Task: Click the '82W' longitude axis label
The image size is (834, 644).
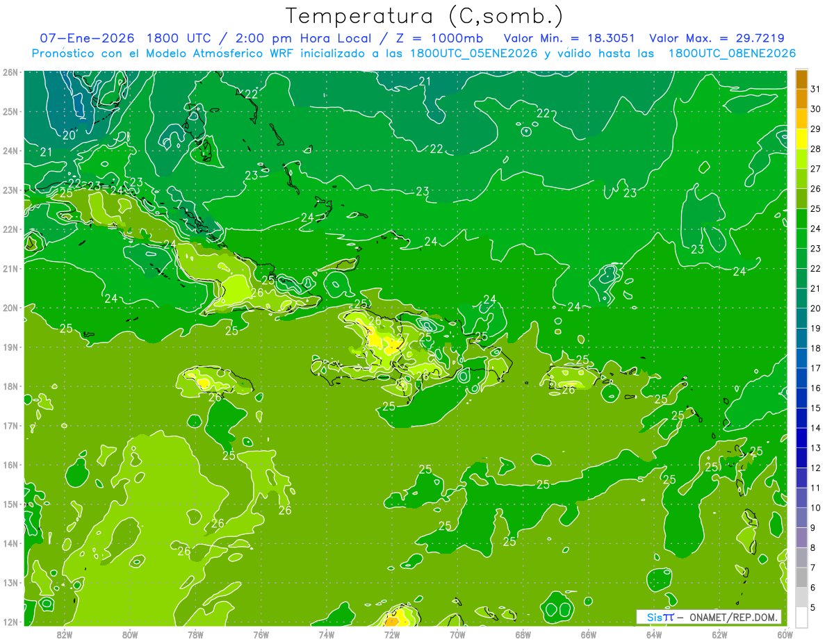Action: tap(65, 634)
